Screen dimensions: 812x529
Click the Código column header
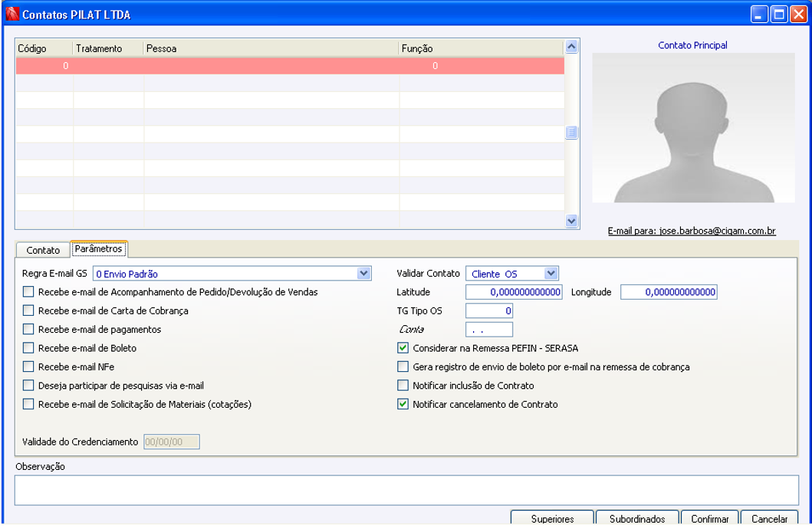coord(44,48)
